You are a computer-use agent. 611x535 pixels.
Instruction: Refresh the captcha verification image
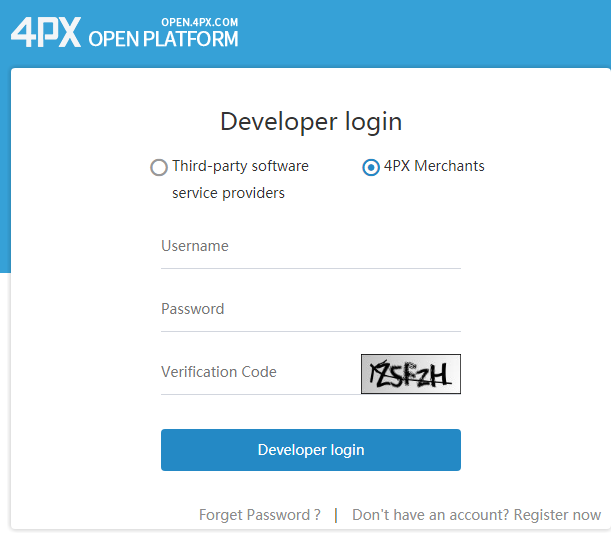coord(411,374)
